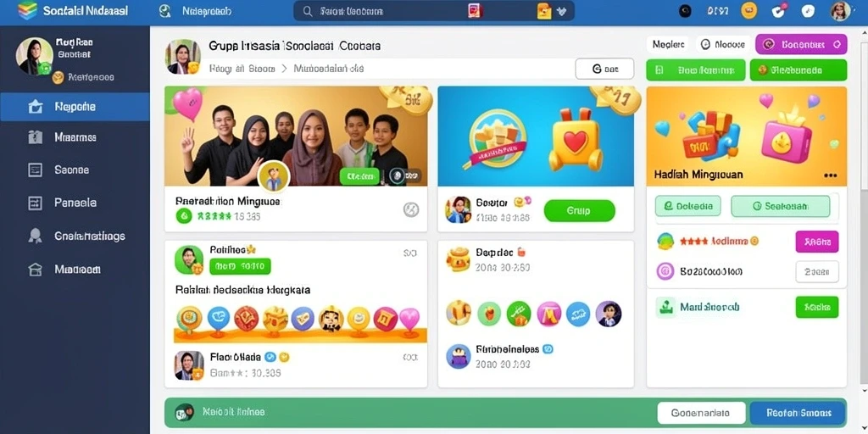868x434 pixels.
Task: Click the dark round icon left of 0197
Action: coord(685,11)
